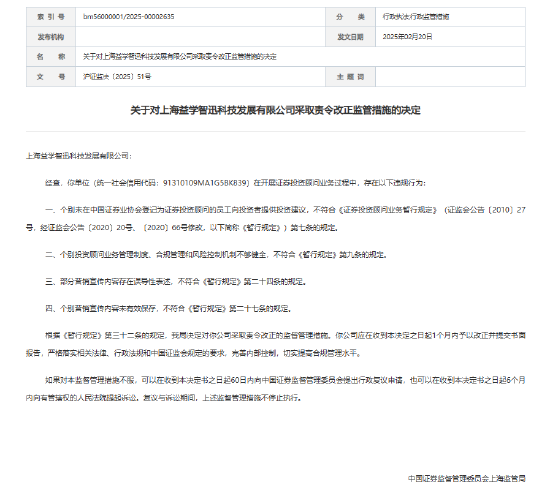This screenshot has height=493, width=550.
Task: Click the signature 中国证券监督管理委员会上海监管局
Action: [467, 478]
